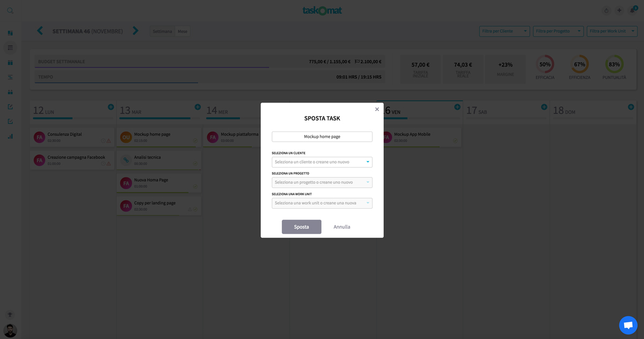Click warning triangle on Copy per landing page

pos(190,209)
